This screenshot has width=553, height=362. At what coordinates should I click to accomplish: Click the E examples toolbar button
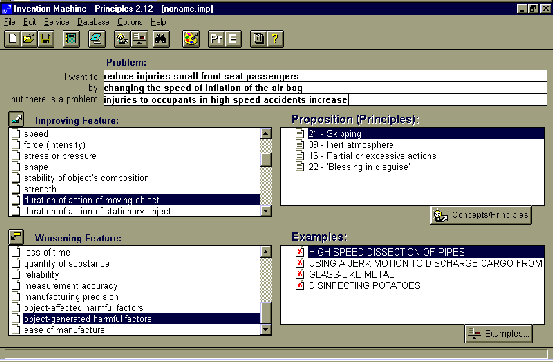[233, 39]
